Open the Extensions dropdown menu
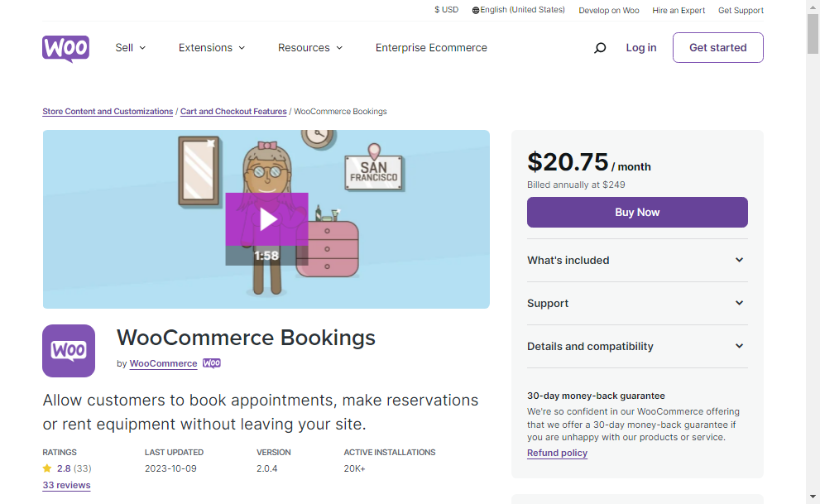The image size is (820, 504). (212, 48)
